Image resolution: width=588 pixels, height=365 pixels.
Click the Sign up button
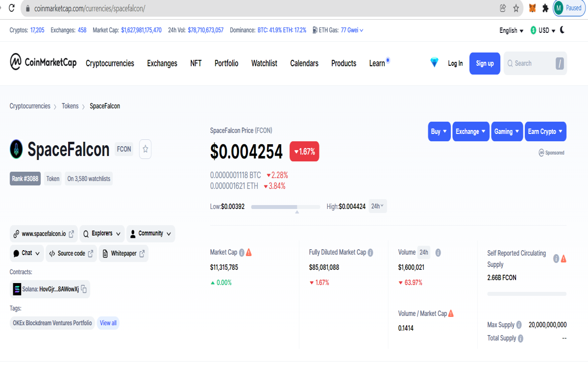tap(485, 63)
